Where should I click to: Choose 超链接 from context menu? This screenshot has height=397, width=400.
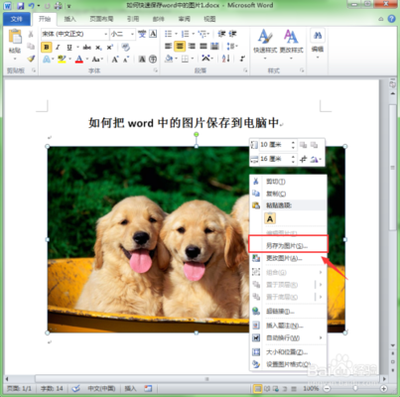(288, 312)
